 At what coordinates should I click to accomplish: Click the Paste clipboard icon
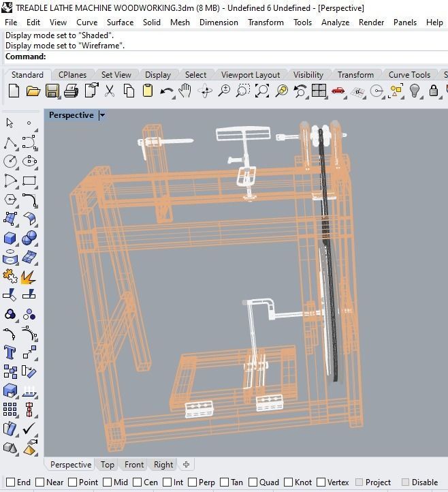148,91
